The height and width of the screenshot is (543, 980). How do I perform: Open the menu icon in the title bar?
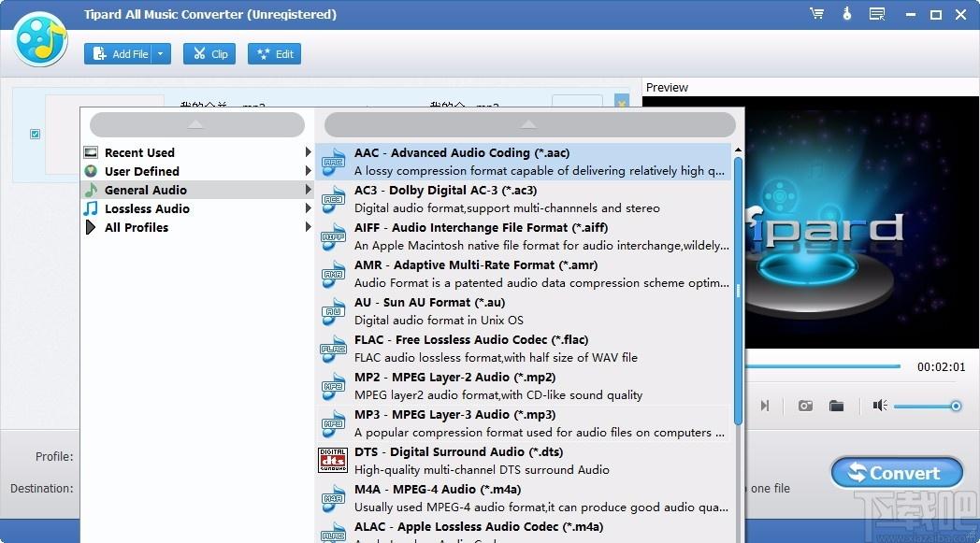tap(877, 14)
